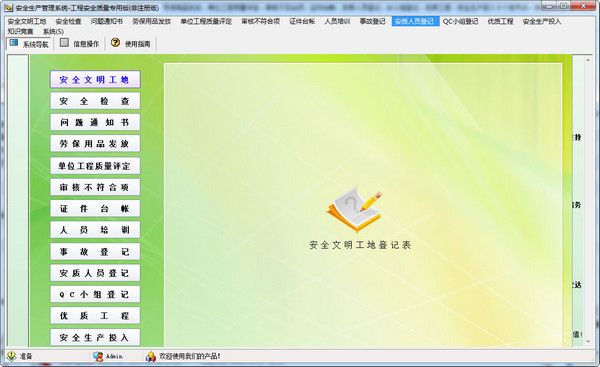Click the 安全检查 navigation button
This screenshot has width=600, height=367.
[x=95, y=101]
